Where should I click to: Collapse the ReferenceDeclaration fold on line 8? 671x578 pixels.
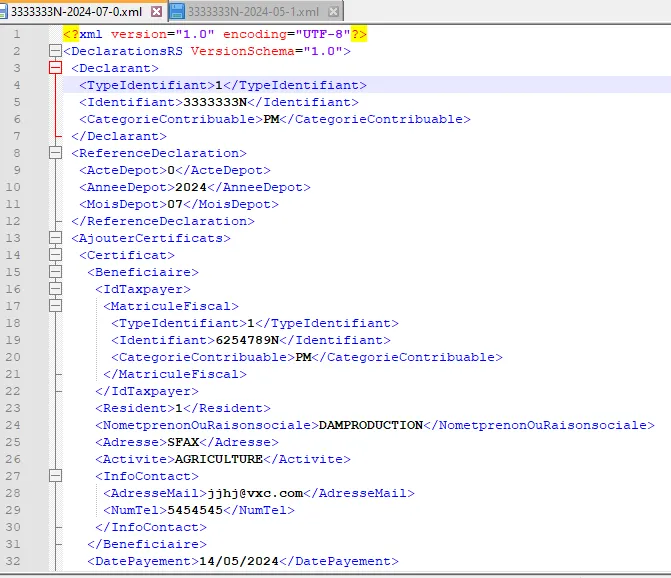tap(55, 153)
